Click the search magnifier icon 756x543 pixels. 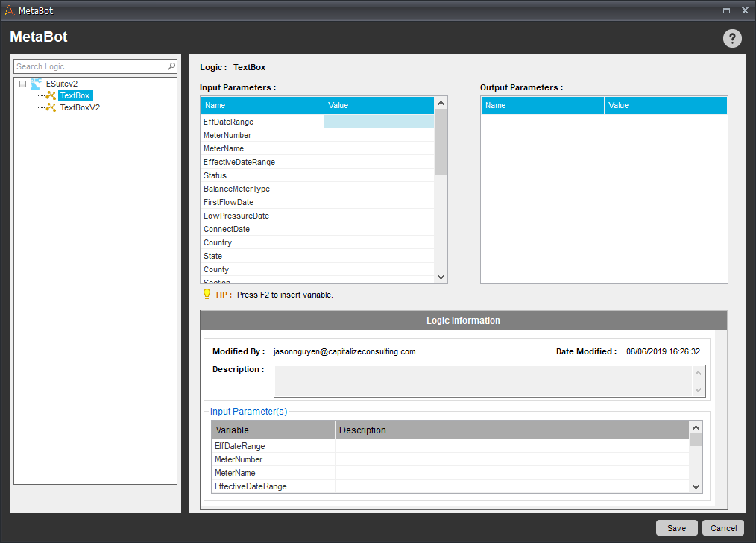[171, 66]
